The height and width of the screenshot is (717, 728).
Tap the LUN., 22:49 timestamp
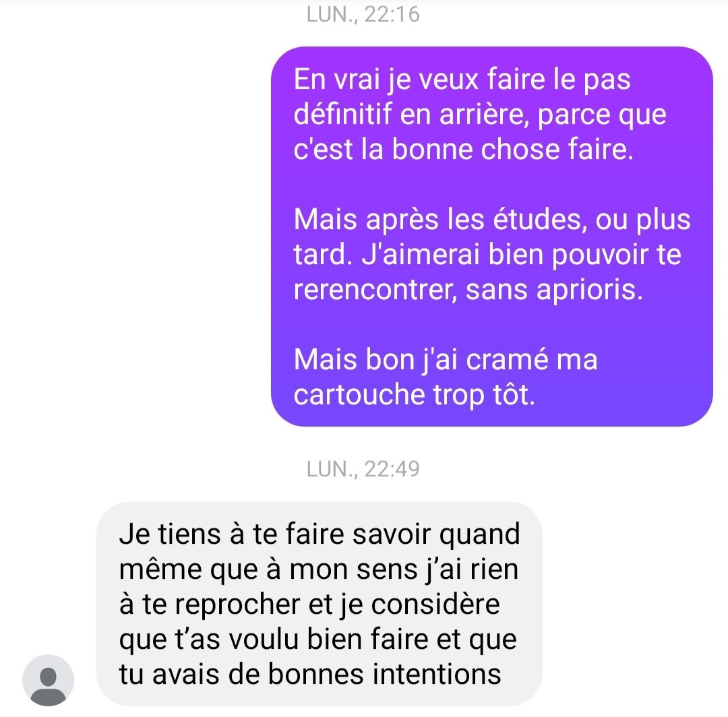[363, 469]
